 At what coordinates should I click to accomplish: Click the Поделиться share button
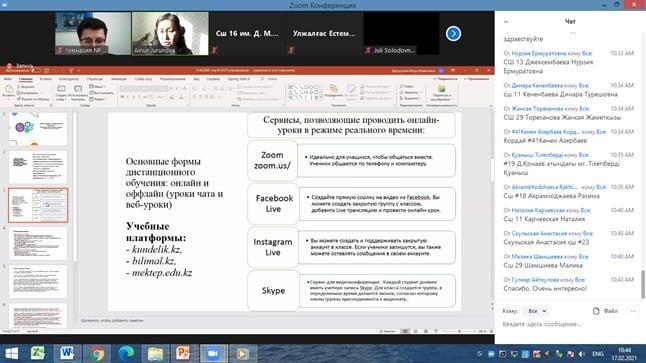[445, 79]
